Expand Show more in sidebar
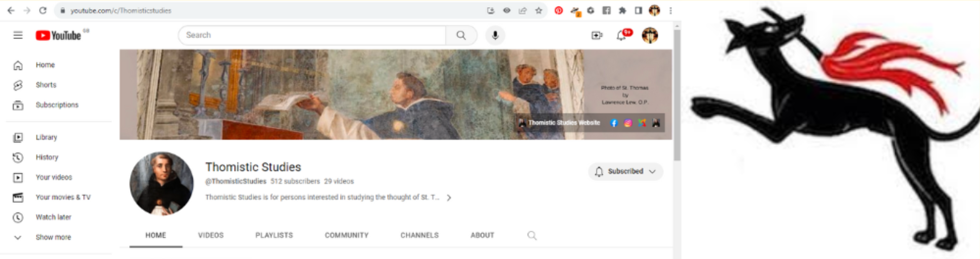 [53, 237]
